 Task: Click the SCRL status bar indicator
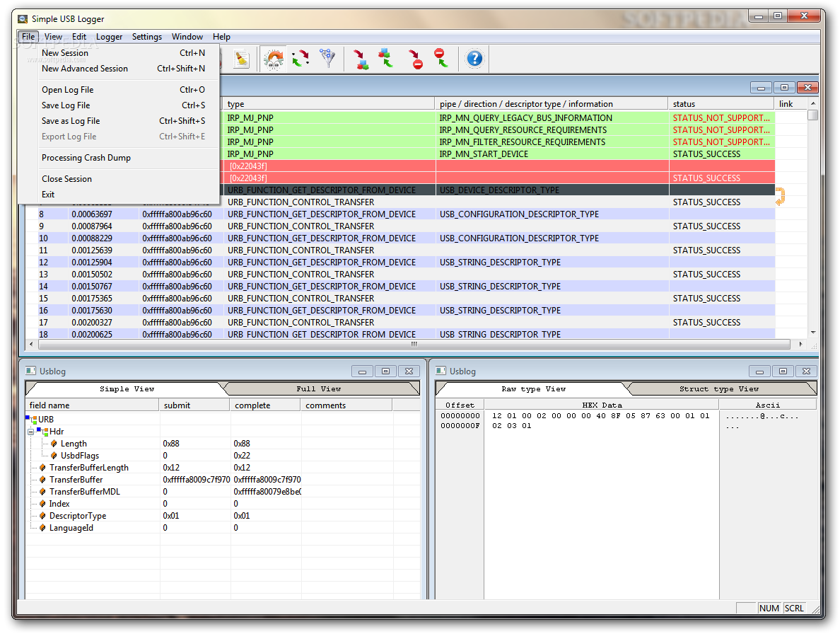794,608
